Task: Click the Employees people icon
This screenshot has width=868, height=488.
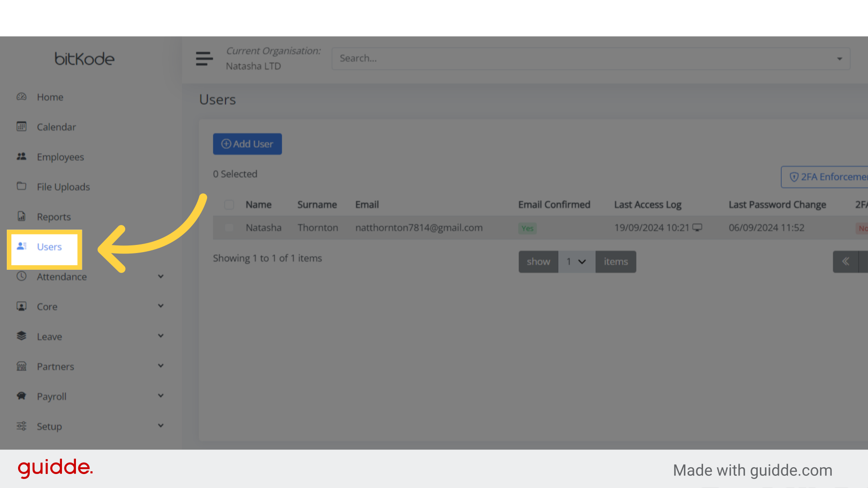Action: click(x=22, y=156)
